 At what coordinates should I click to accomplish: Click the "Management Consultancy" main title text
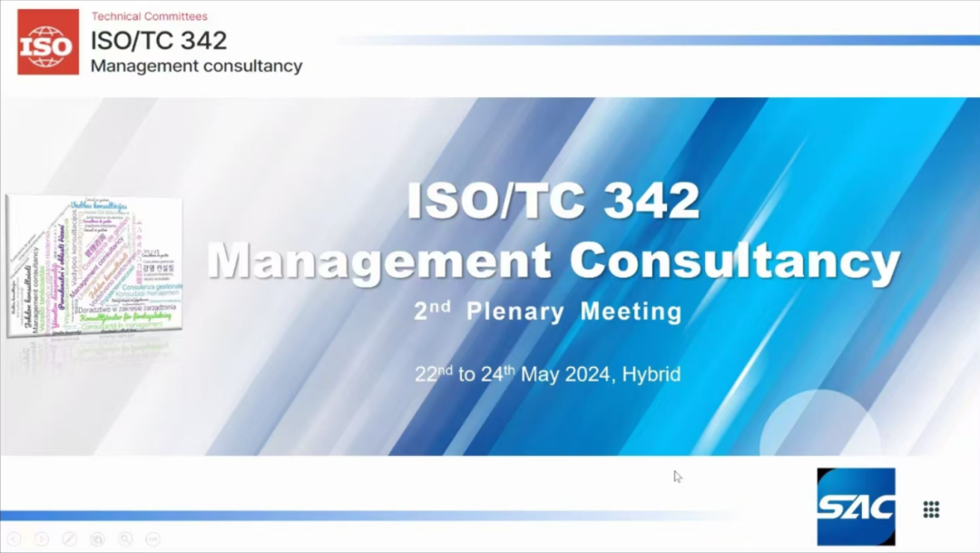click(553, 260)
